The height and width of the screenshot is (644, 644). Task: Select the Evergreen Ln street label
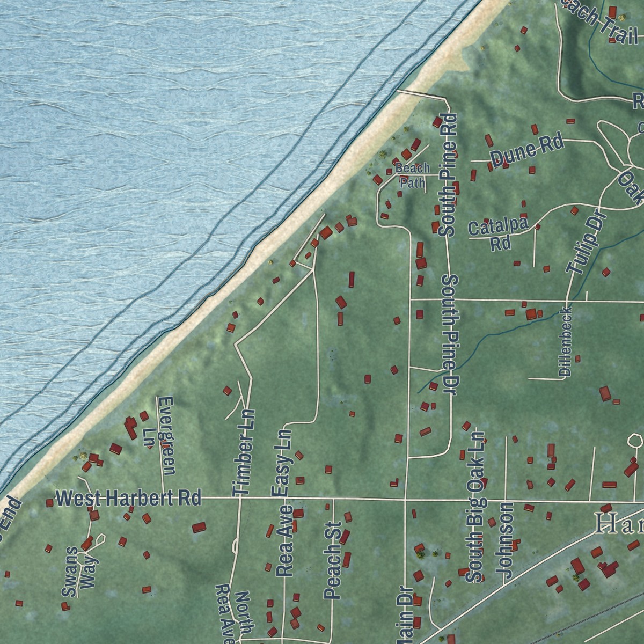click(159, 436)
